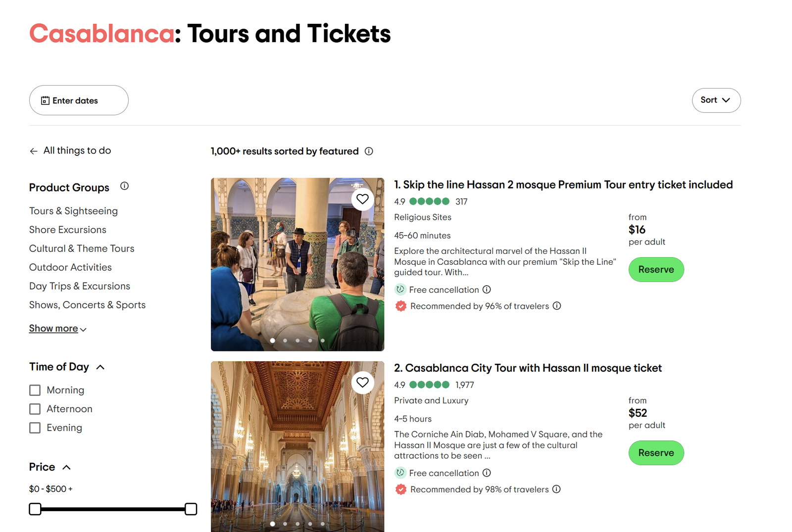The width and height of the screenshot is (792, 532).
Task: Favorite the Casablanca City Tour heart icon
Action: click(362, 383)
